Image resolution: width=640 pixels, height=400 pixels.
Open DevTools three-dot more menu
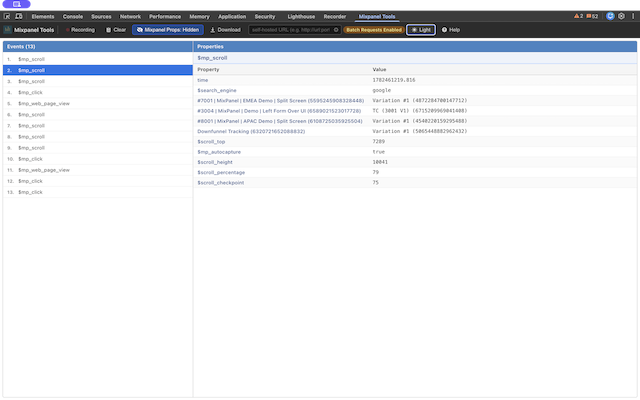(633, 16)
